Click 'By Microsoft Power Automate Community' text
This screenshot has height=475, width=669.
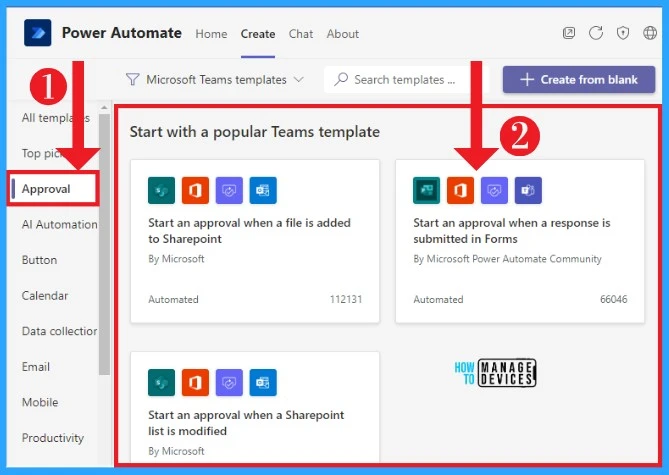(507, 259)
